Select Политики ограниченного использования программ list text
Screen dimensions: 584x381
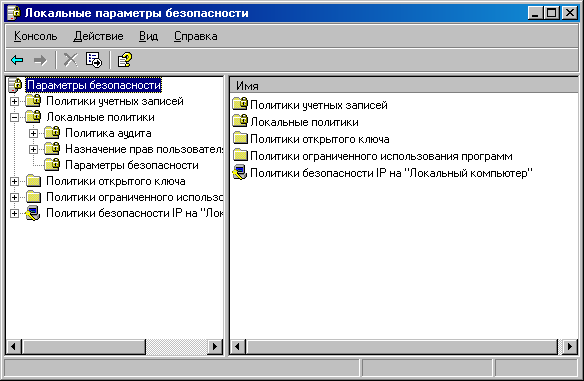pyautogui.click(x=381, y=156)
